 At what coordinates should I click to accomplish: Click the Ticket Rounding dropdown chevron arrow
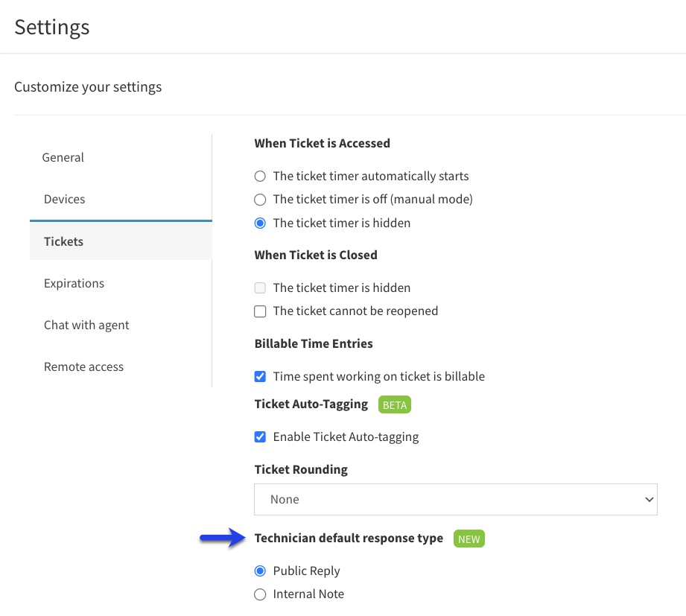click(650, 499)
